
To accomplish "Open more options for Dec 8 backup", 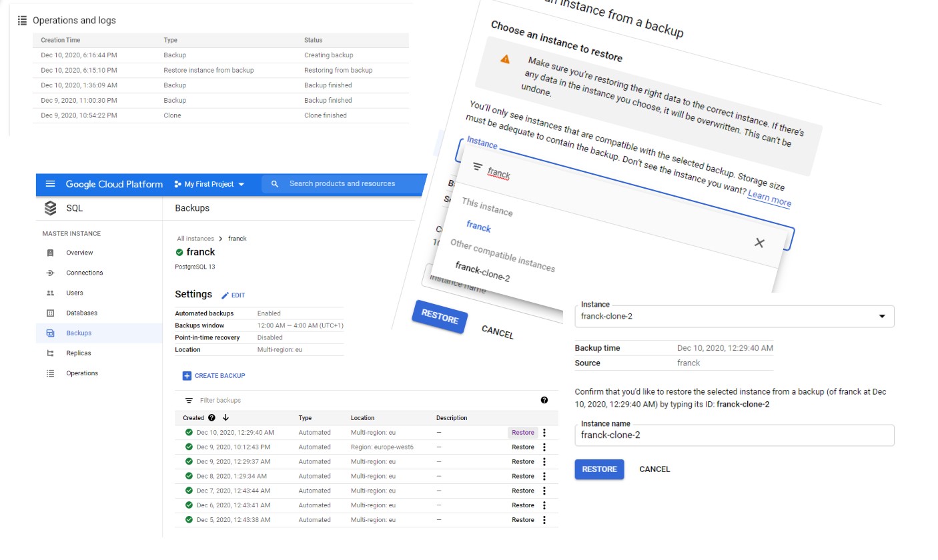I will coord(544,476).
